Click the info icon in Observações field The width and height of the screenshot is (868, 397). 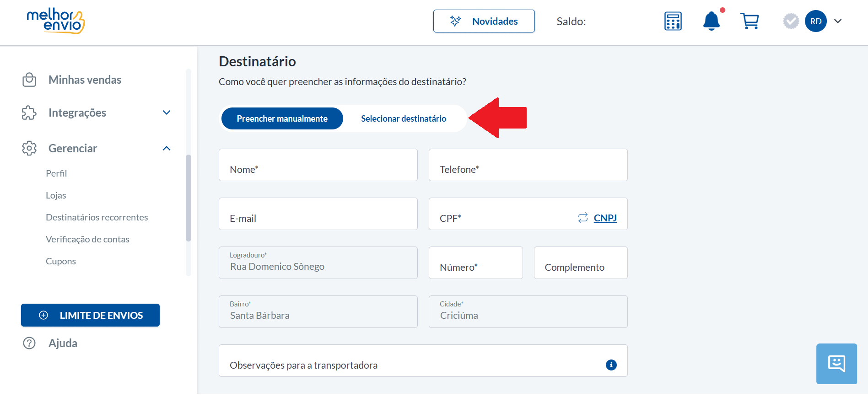click(x=611, y=365)
